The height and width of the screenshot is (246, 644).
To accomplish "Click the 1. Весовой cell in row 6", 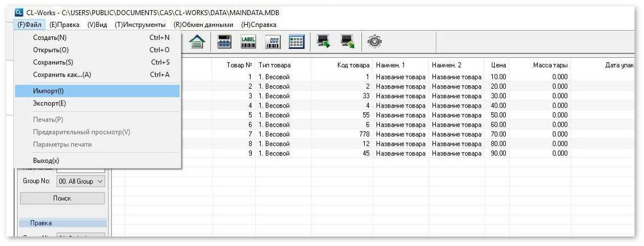I will [283, 124].
